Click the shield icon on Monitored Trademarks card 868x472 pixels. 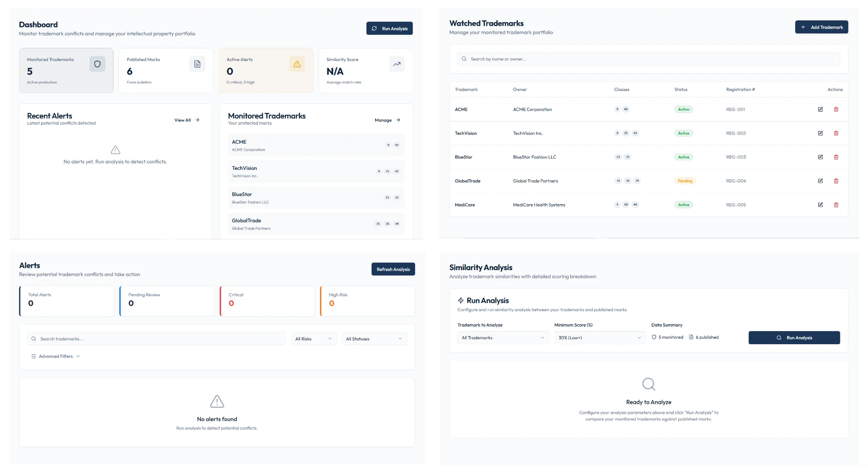97,64
